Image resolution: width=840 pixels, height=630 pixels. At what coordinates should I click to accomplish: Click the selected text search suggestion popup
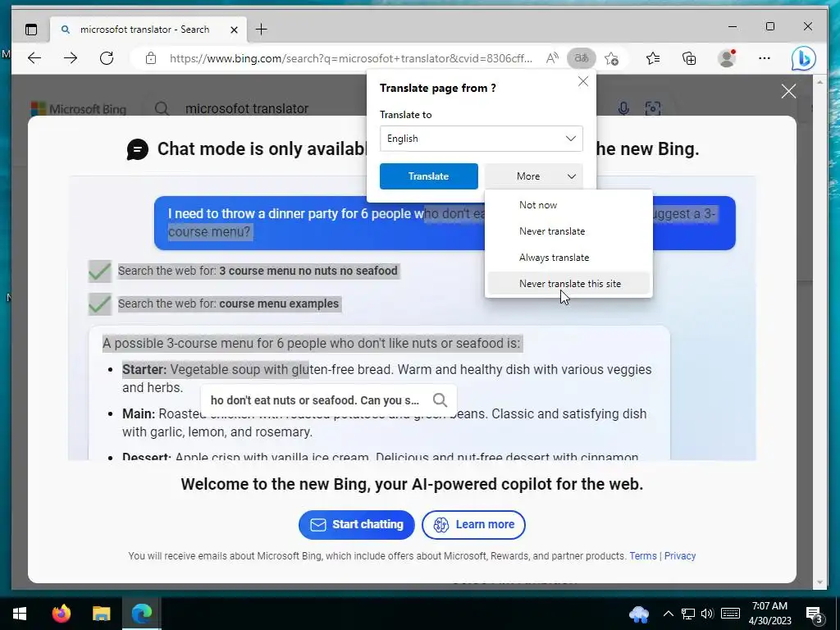tap(328, 400)
